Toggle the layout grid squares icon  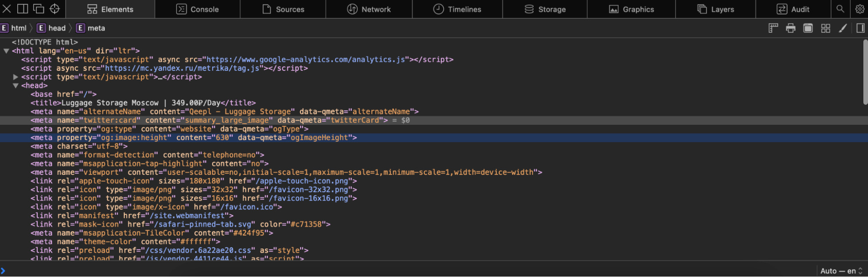(825, 28)
